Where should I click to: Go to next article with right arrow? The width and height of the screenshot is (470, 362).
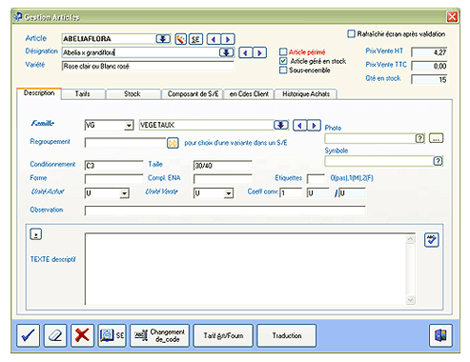[228, 39]
